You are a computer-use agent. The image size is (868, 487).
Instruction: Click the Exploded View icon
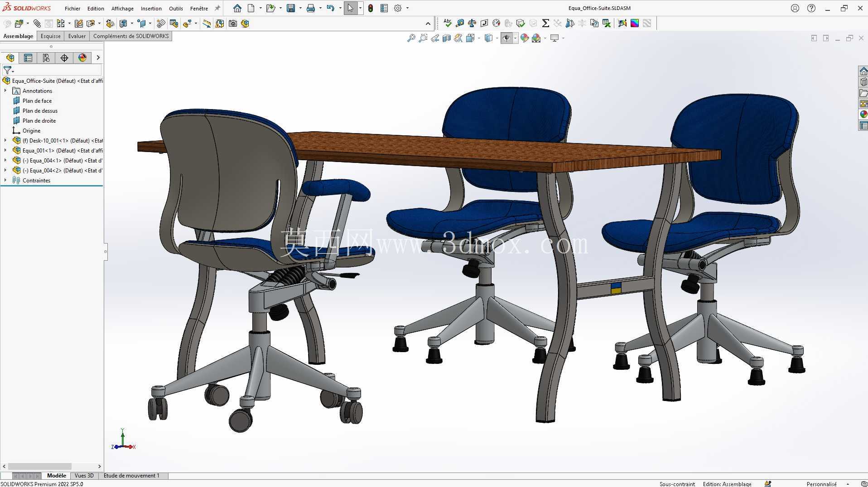tap(187, 24)
